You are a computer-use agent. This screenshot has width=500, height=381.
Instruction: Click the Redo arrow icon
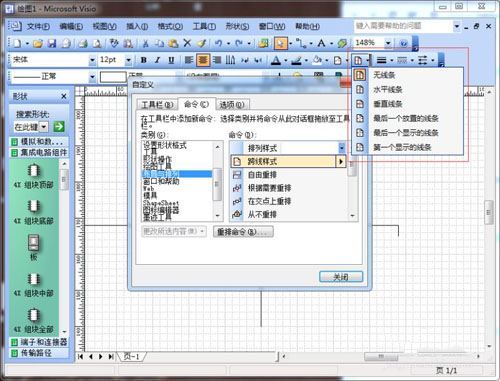coord(239,43)
